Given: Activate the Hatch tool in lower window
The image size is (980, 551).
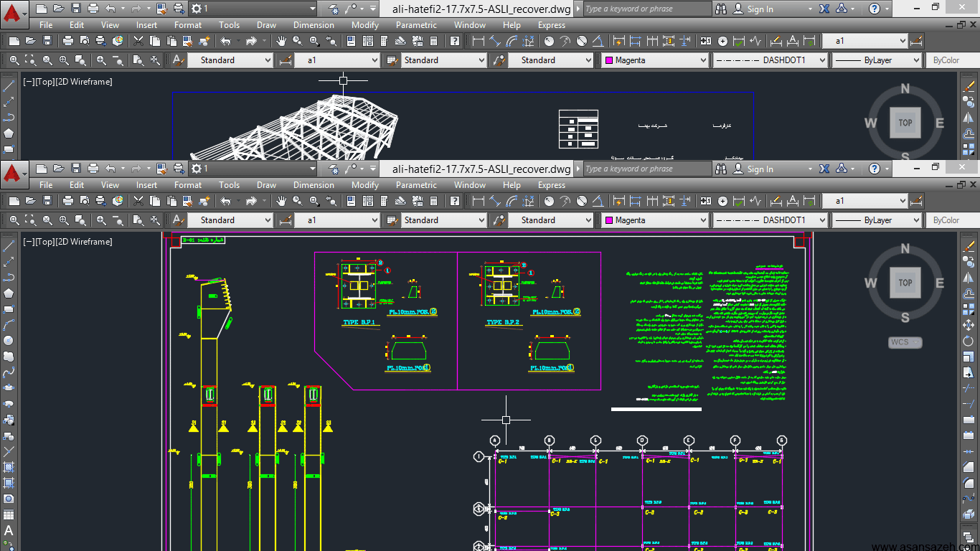Looking at the screenshot, I should (9, 466).
